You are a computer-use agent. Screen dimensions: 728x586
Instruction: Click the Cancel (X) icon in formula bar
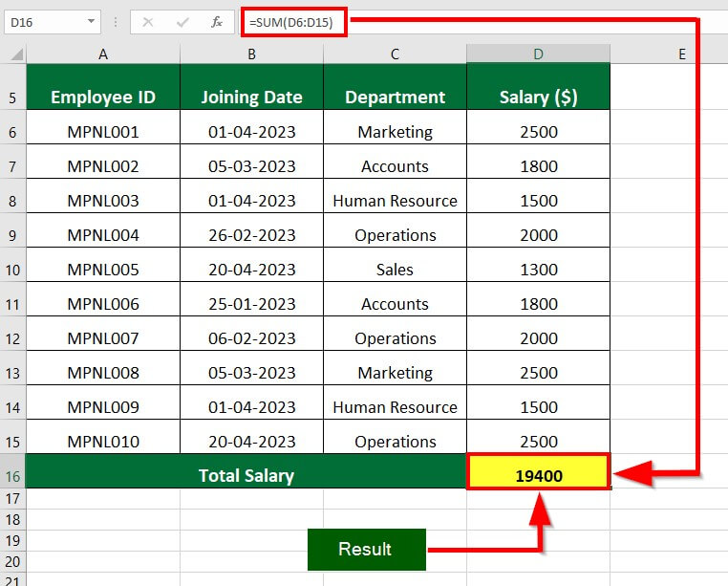(x=148, y=22)
